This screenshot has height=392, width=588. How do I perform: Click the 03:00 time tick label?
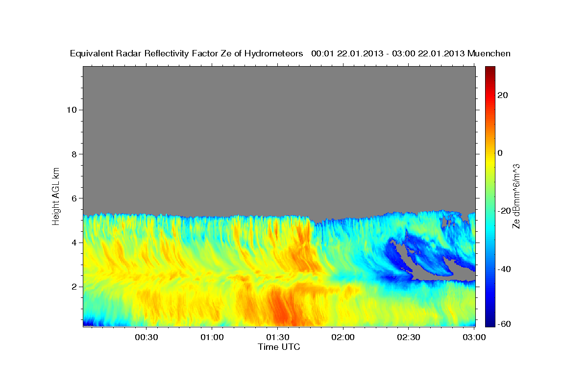(474, 337)
